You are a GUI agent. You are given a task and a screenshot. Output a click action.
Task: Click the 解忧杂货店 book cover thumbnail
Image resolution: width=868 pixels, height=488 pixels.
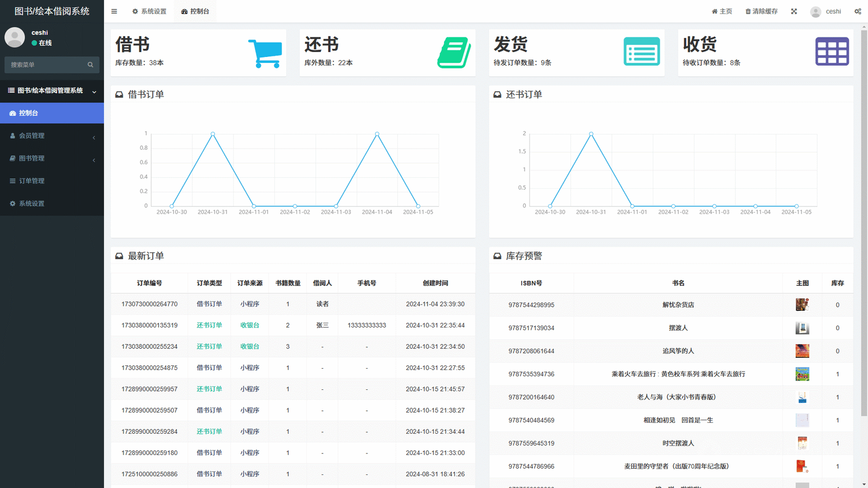click(802, 305)
